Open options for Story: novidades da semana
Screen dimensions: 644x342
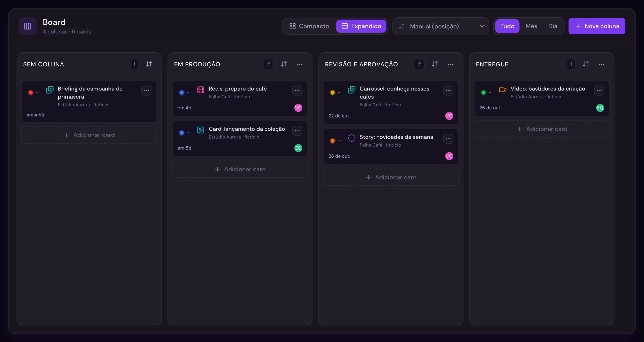pyautogui.click(x=448, y=139)
